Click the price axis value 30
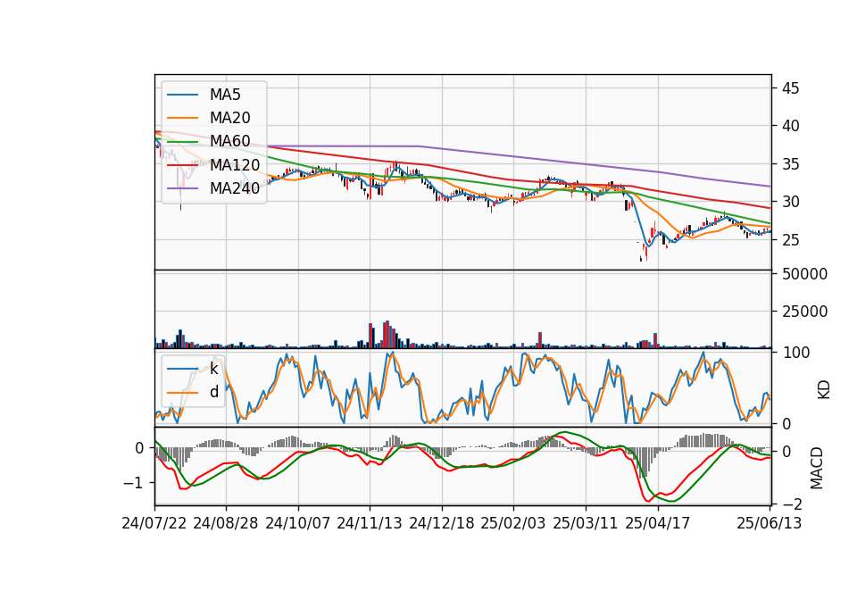The height and width of the screenshot is (616, 857). tap(790, 203)
